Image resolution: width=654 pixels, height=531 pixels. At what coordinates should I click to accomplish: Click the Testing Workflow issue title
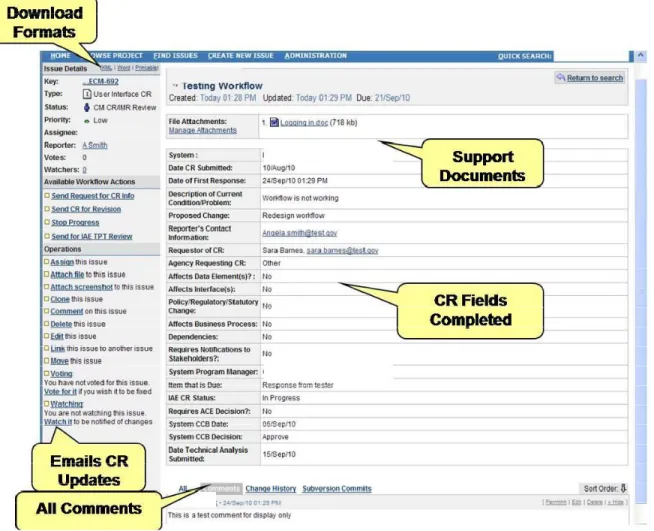pos(222,86)
